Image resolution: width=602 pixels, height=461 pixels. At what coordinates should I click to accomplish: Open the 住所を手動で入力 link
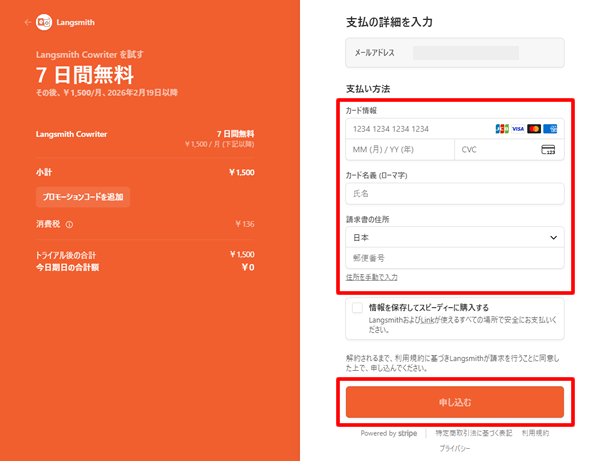[x=372, y=277]
